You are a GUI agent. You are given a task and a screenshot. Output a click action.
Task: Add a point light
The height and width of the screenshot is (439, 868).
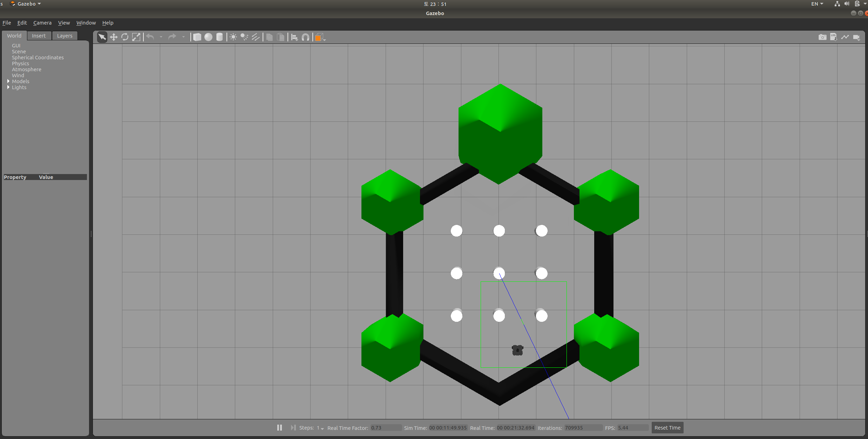click(x=233, y=37)
